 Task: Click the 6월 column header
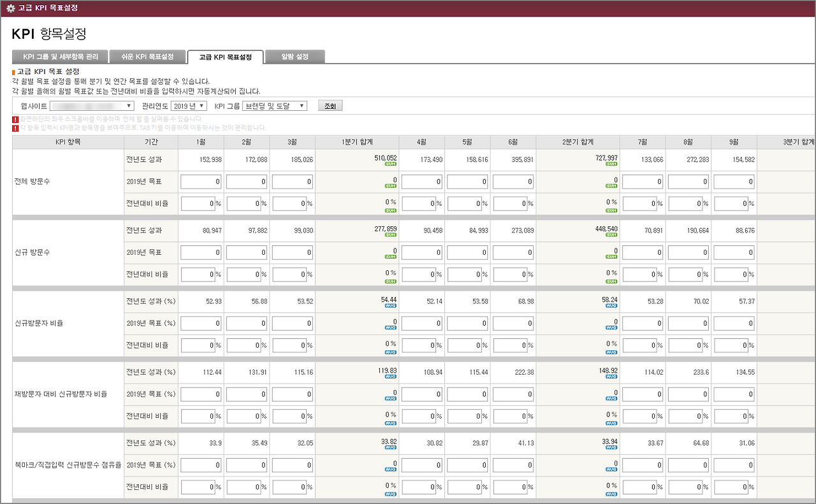coord(514,141)
